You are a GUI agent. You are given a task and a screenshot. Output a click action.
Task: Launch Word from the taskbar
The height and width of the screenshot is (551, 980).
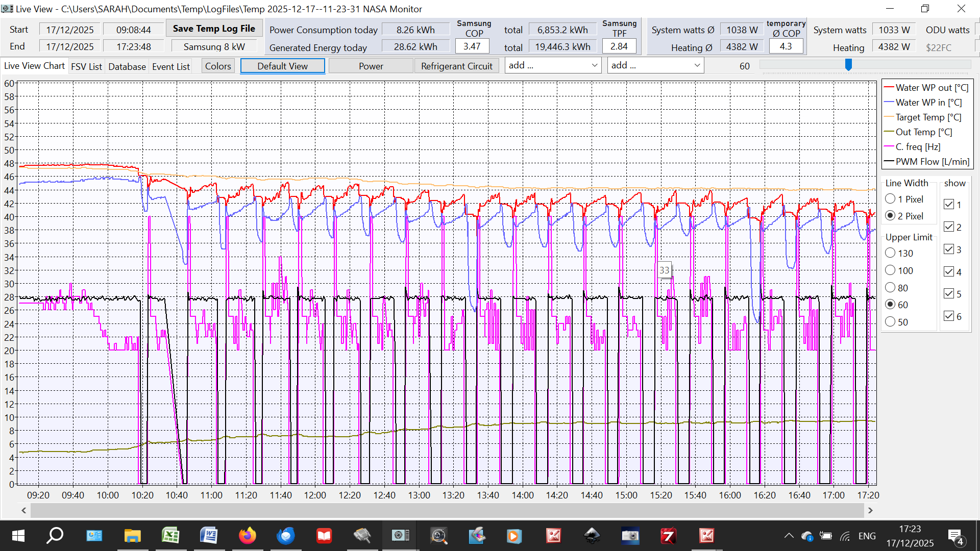209,536
